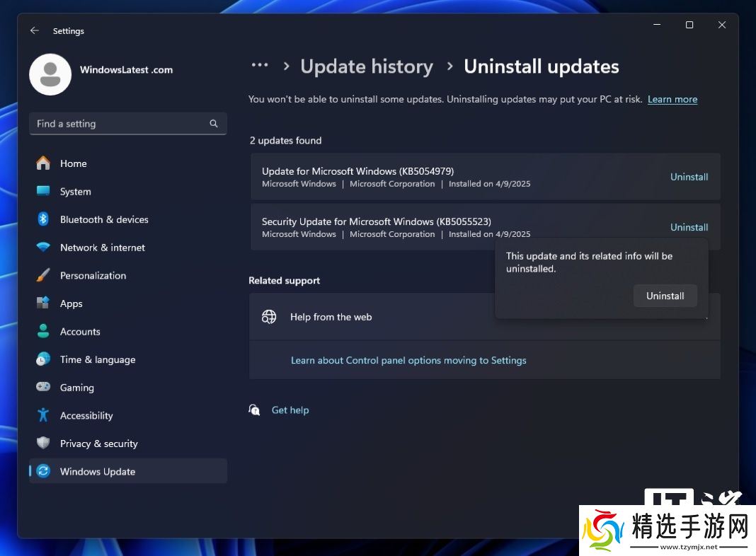
Task: Open Apps section icon
Action: click(x=43, y=303)
